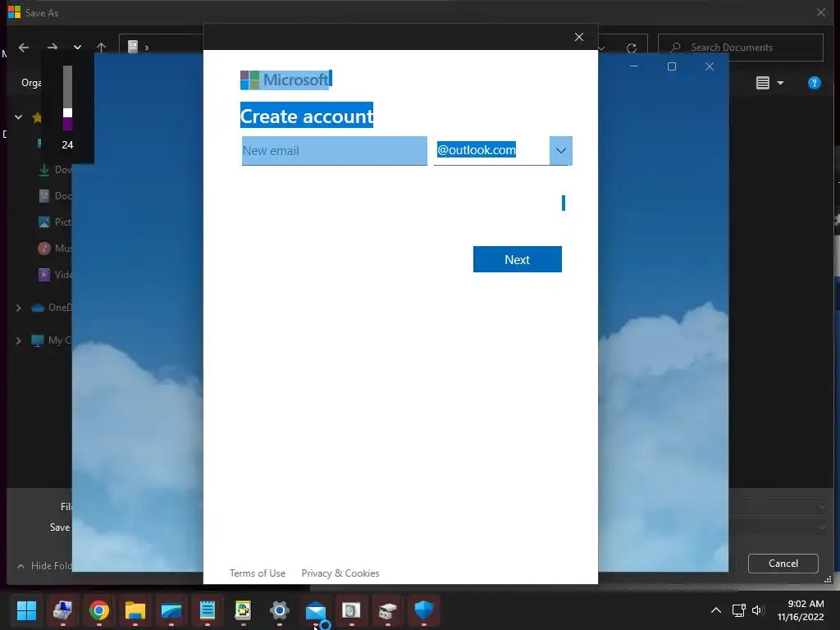The width and height of the screenshot is (840, 630).
Task: Open the clock and date flyout
Action: click(x=801, y=610)
